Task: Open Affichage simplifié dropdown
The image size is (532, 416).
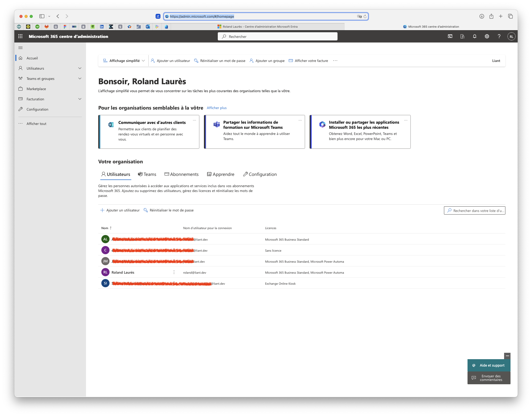Action: tap(124, 61)
